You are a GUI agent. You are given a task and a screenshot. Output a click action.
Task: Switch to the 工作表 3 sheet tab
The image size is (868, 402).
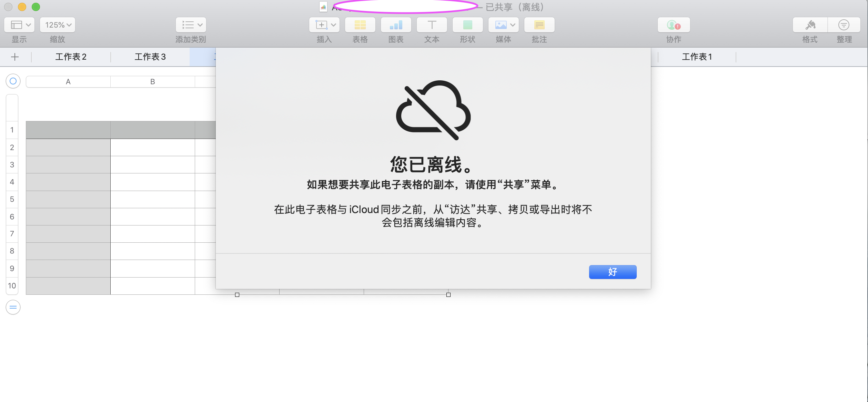[150, 57]
